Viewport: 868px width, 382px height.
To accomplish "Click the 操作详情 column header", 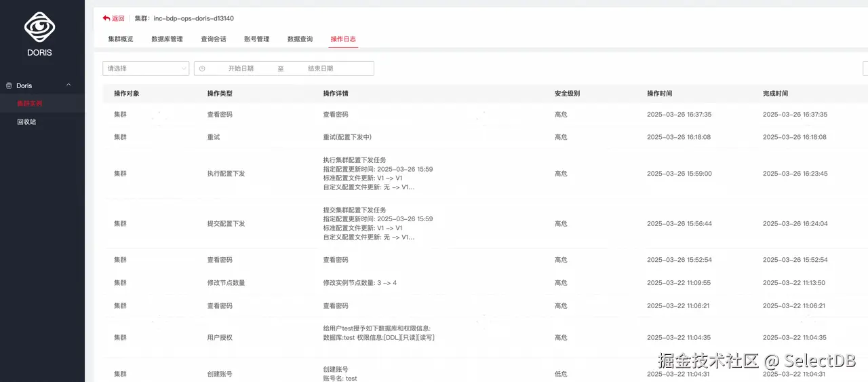I will click(x=336, y=94).
